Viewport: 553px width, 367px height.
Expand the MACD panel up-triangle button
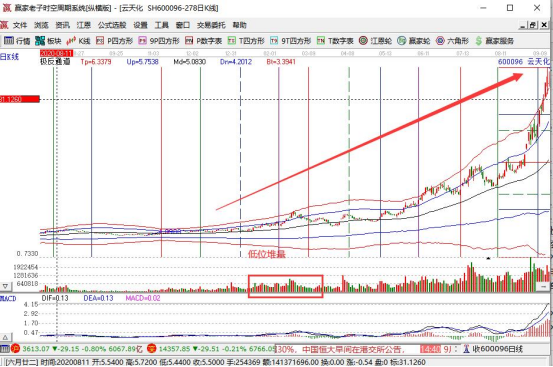pyautogui.click(x=5, y=337)
